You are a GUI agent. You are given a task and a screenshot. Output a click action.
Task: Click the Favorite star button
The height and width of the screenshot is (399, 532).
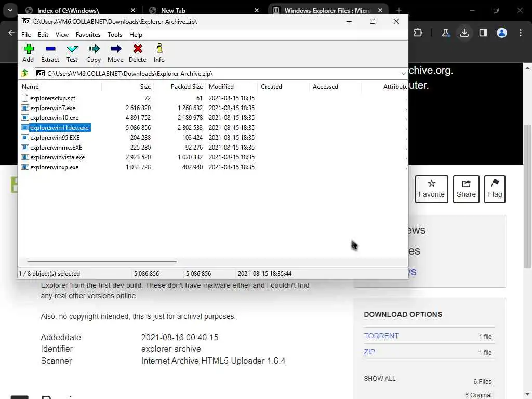(432, 189)
